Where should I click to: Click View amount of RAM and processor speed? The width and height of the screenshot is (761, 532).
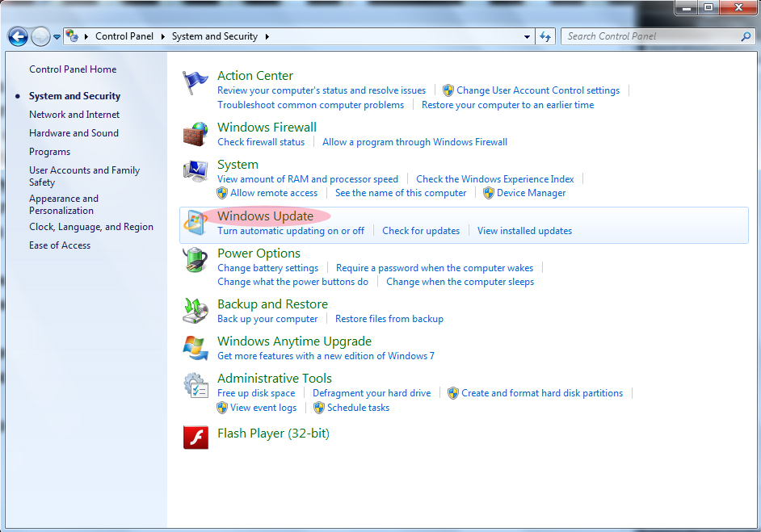click(308, 179)
